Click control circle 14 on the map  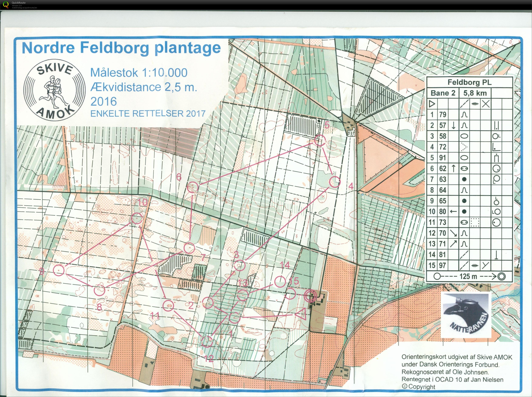280,282
